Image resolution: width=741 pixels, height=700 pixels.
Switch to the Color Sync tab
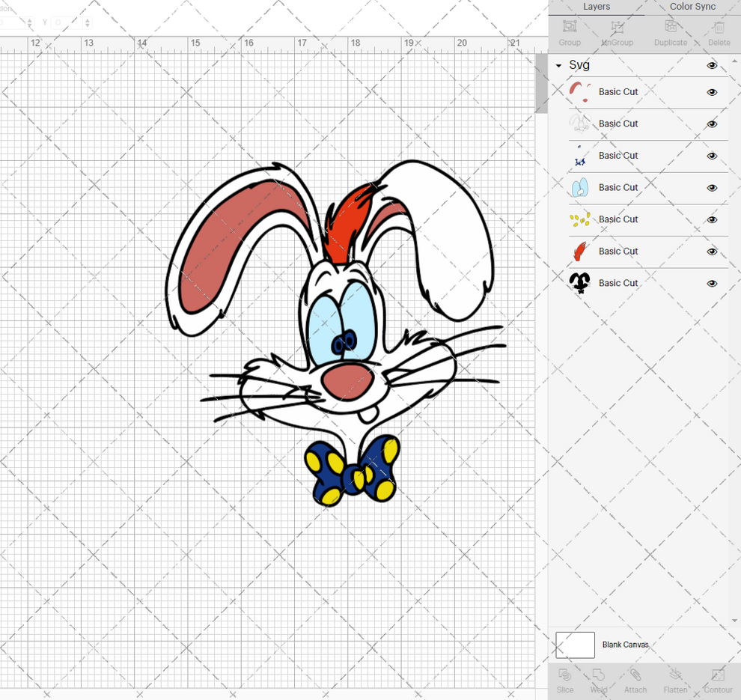coord(692,7)
